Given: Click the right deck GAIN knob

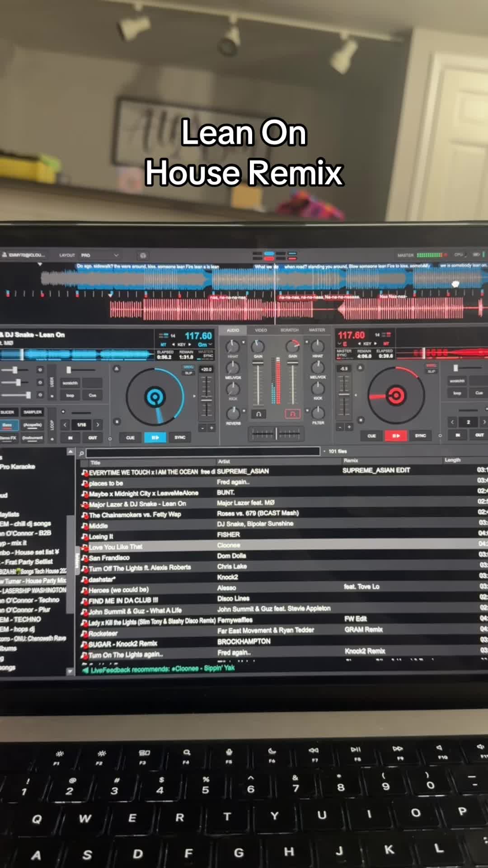Looking at the screenshot, I should [293, 347].
